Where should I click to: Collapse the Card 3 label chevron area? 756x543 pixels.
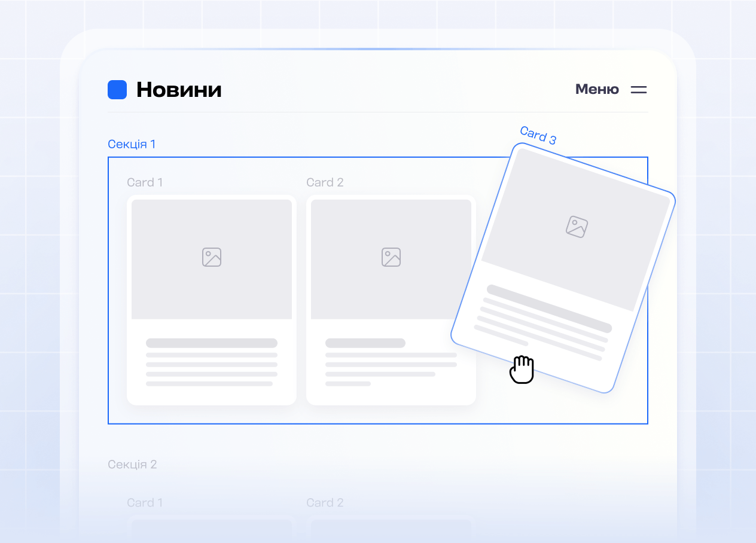pyautogui.click(x=537, y=137)
